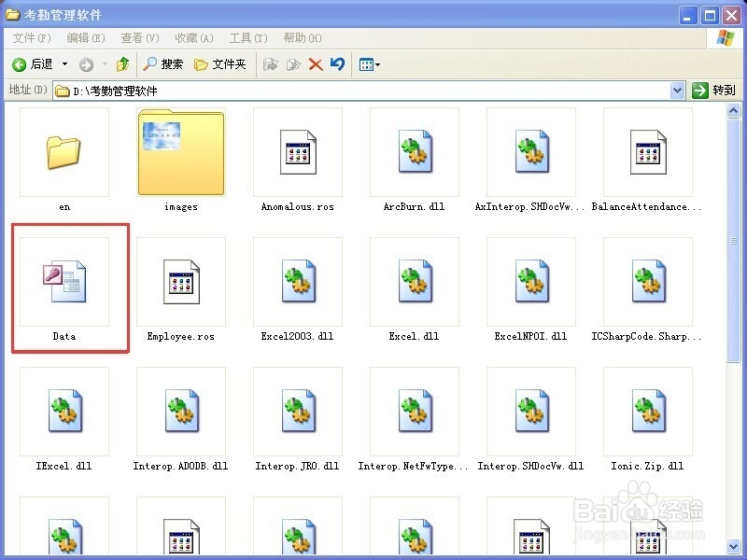Toggle the Folders (文件夹) pane
Screen dimensions: 747x560
(220, 63)
